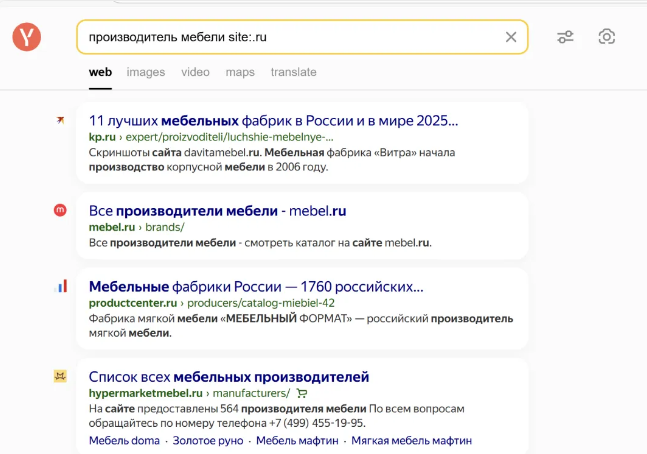Open search filter settings icon
This screenshot has width=647, height=454.
(x=565, y=37)
